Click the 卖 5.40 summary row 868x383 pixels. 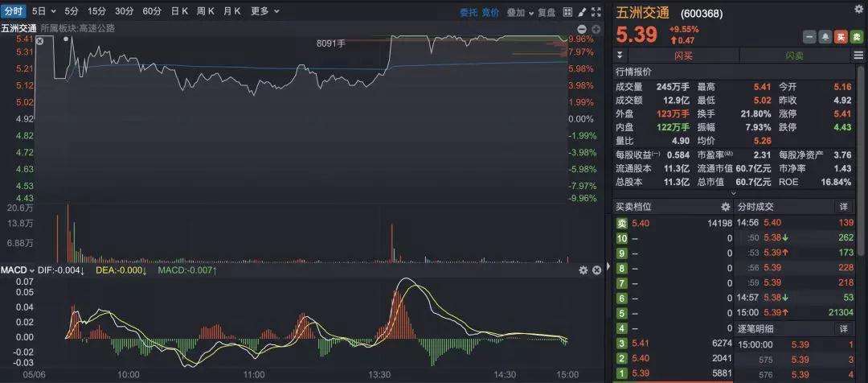(x=674, y=224)
